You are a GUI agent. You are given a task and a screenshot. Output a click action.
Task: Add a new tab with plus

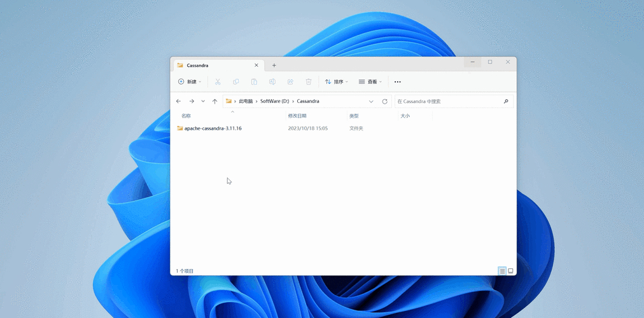point(274,66)
